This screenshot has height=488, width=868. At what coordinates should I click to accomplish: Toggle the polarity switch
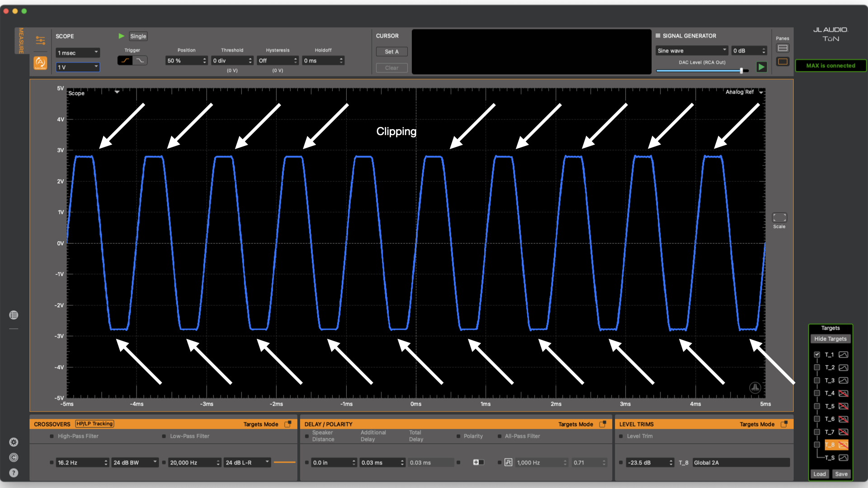(478, 462)
